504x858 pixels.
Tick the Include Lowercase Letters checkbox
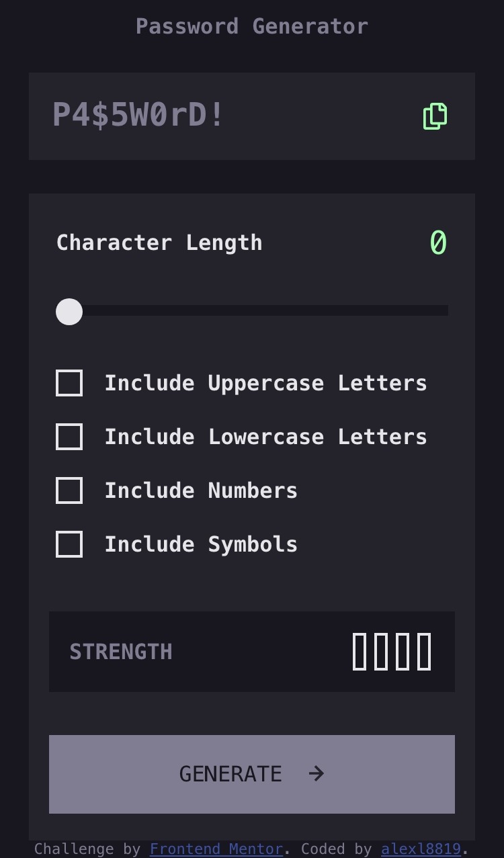coord(69,437)
